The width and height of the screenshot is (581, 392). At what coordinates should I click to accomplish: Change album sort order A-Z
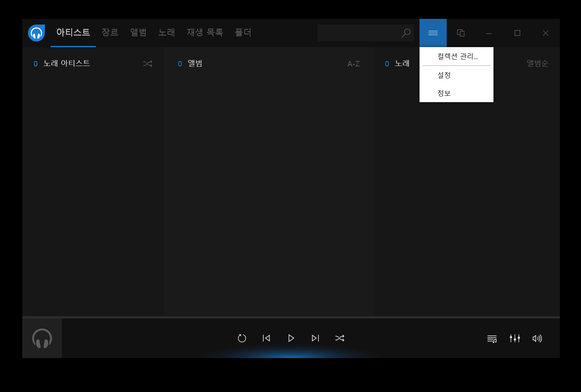[354, 64]
